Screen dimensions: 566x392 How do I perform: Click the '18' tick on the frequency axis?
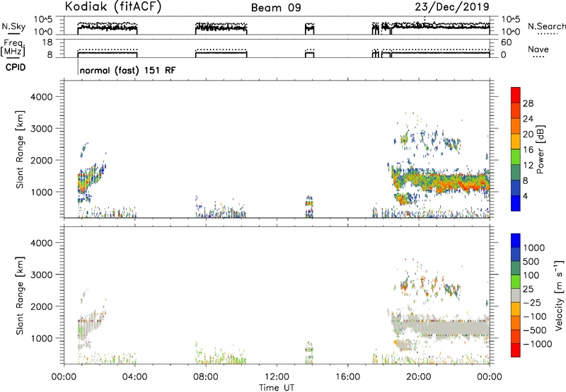tap(47, 42)
